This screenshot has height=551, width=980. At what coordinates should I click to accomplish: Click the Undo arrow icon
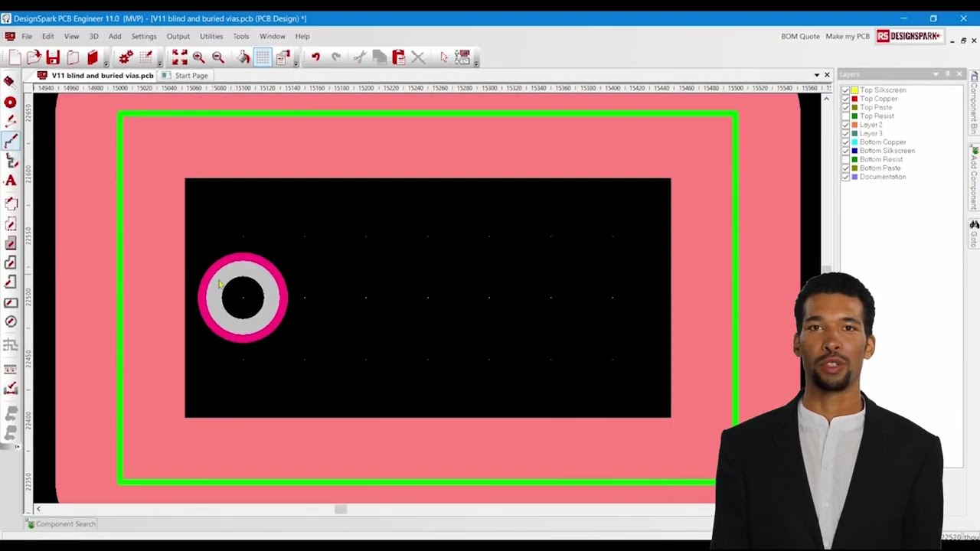point(315,57)
